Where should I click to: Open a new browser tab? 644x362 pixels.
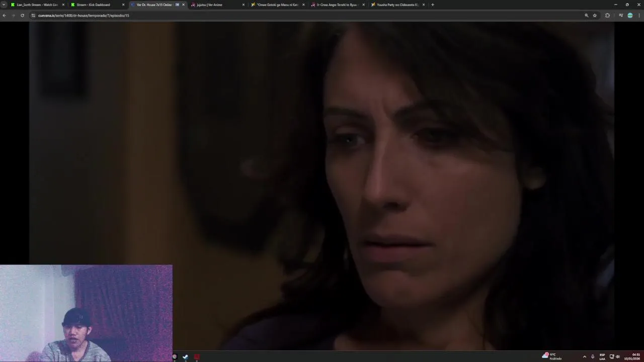433,5
